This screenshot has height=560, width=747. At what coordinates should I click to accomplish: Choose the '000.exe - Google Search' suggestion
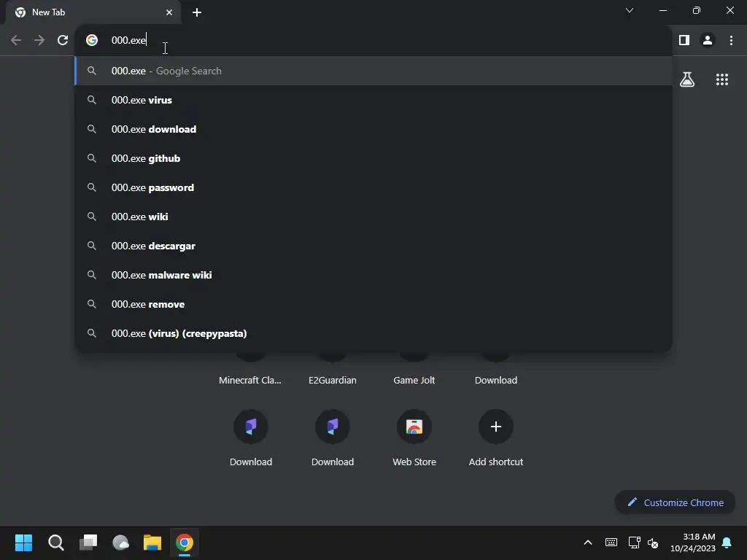click(373, 71)
